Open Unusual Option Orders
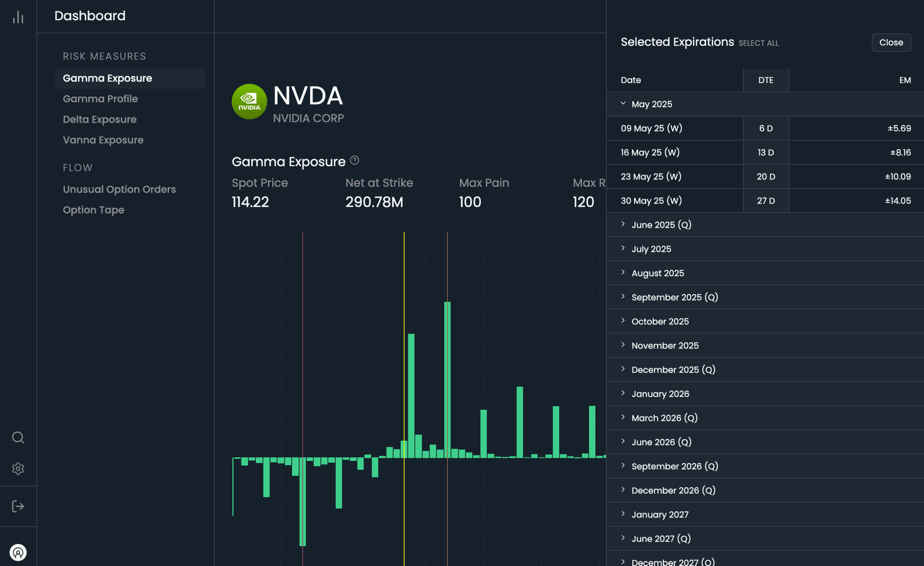Image resolution: width=924 pixels, height=566 pixels. tap(119, 189)
